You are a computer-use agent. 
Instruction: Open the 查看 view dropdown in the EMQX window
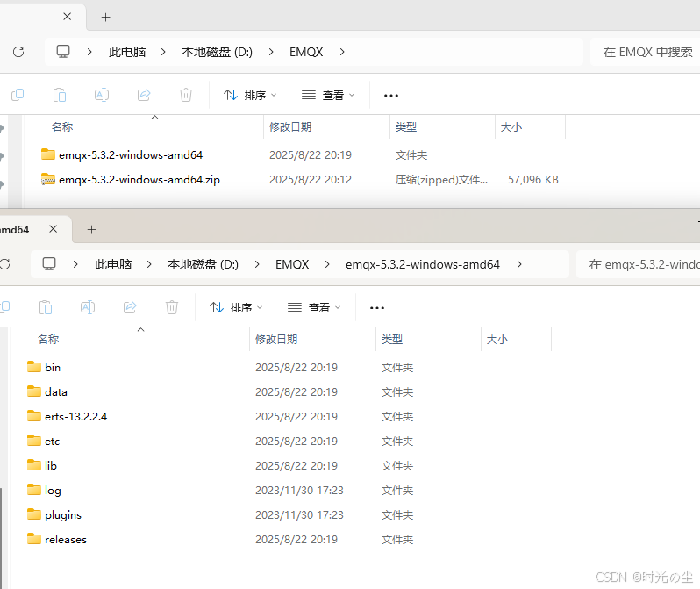(328, 95)
